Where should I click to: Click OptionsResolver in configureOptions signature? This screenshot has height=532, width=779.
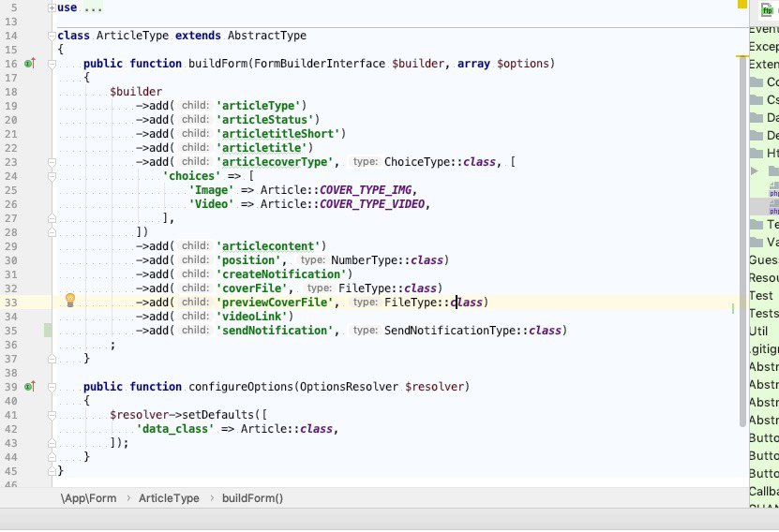point(349,387)
